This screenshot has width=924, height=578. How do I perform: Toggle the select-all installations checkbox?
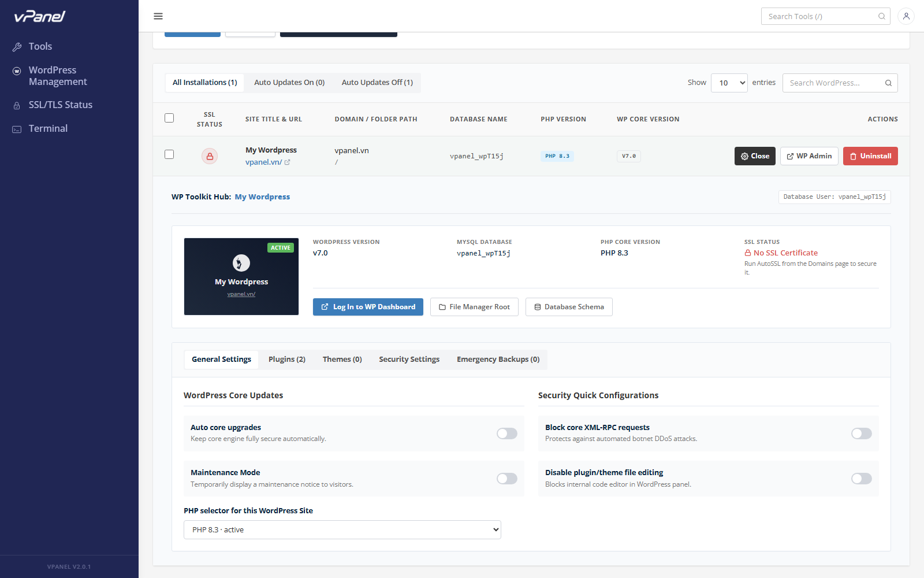pos(169,118)
